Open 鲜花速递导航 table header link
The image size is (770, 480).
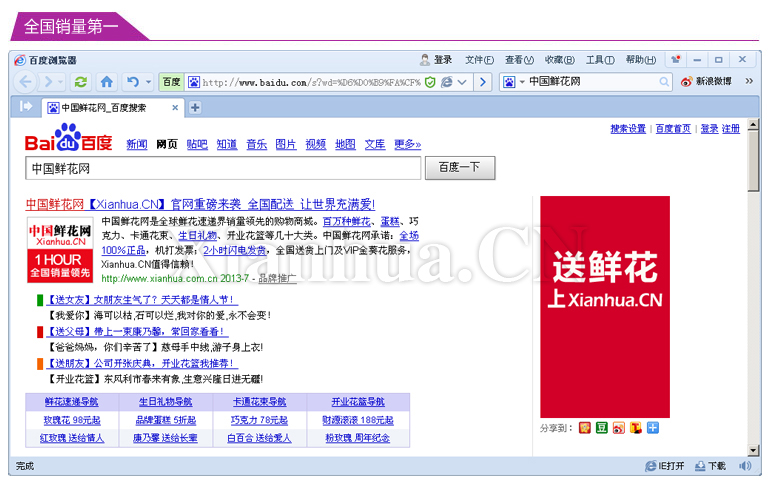coord(72,402)
